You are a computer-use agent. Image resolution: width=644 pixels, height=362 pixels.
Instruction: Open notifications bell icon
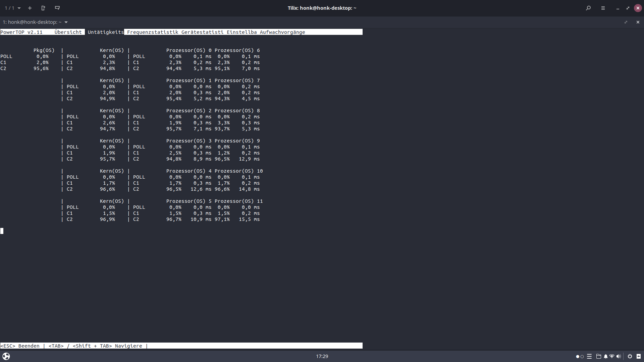(606, 356)
